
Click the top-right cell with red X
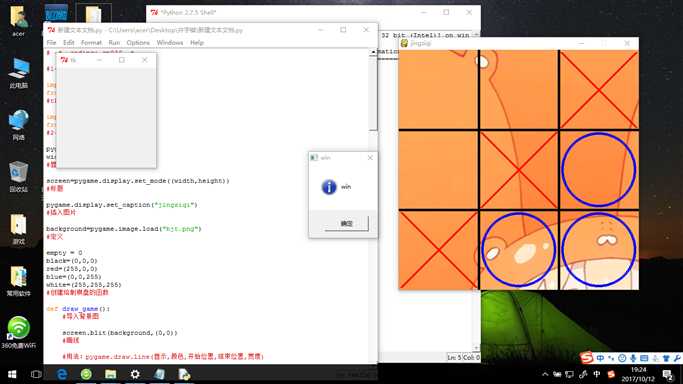(599, 89)
